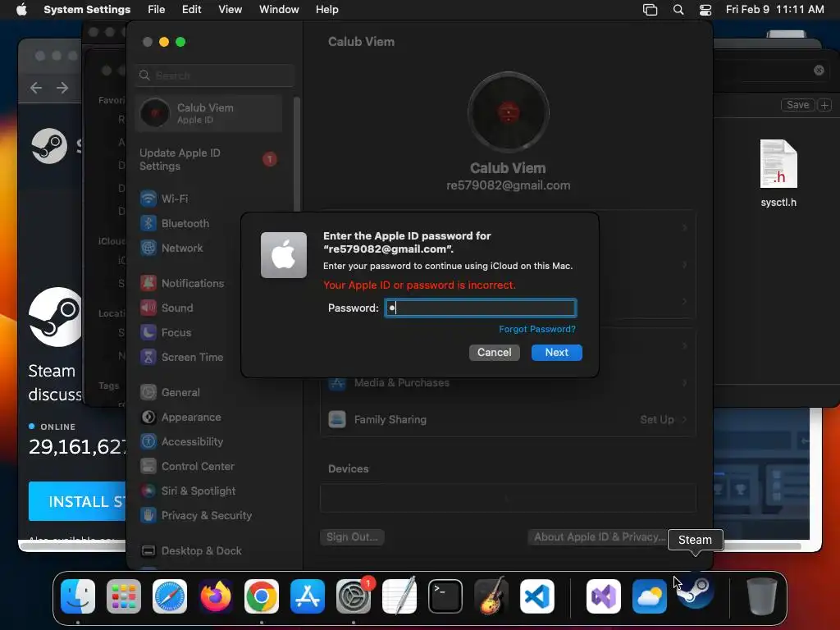Open the Help menu
Viewport: 840px width, 630px height.
pyautogui.click(x=326, y=10)
